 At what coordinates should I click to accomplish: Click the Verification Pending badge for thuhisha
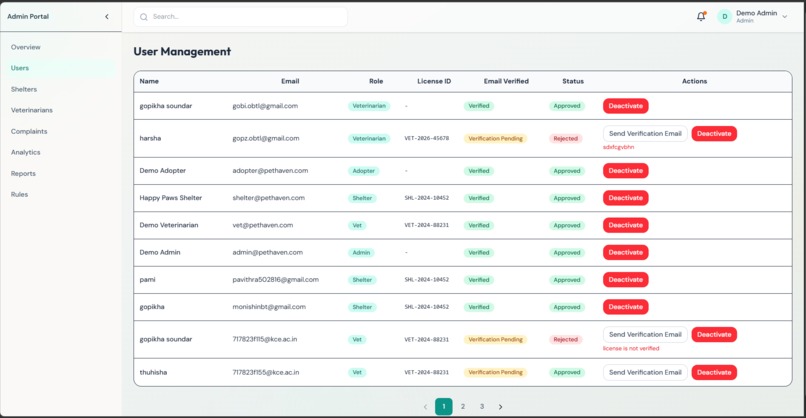click(496, 372)
